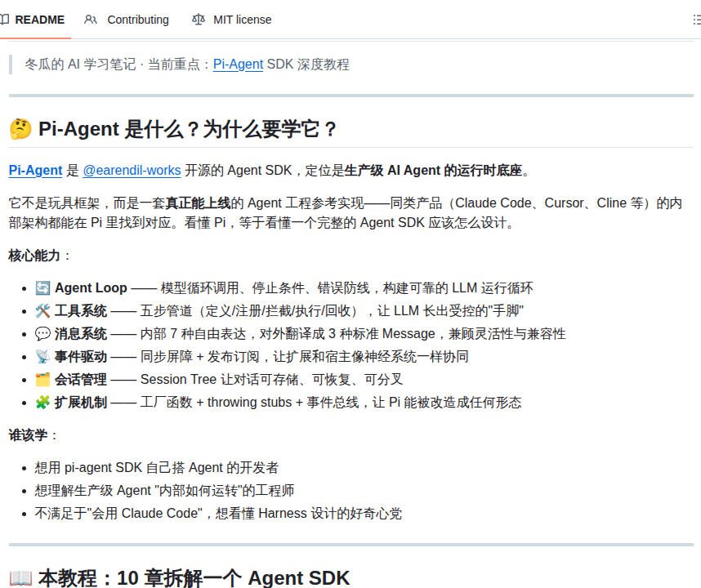The image size is (701, 588).
Task: Click the loop arrows emoji before Agent Loop
Action: tap(43, 288)
